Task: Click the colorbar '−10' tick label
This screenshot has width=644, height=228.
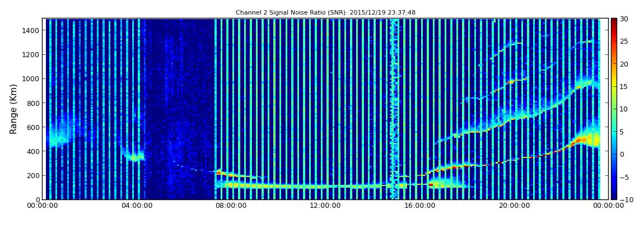Action: [625, 199]
